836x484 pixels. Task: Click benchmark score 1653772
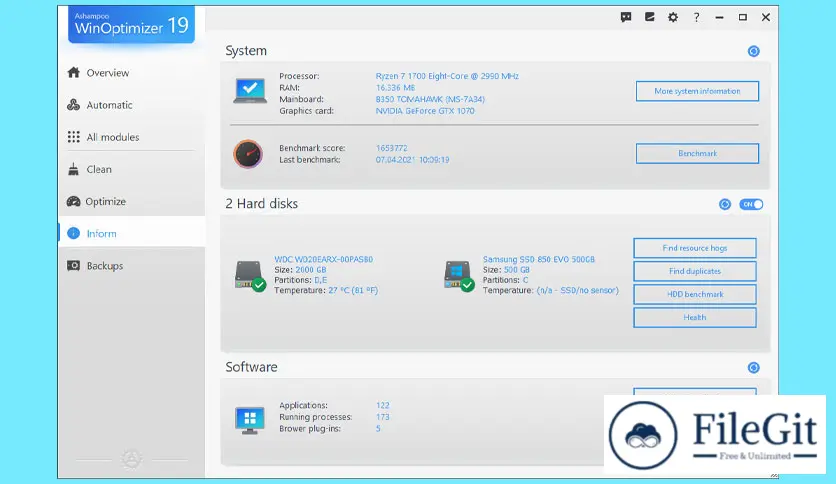click(x=391, y=148)
